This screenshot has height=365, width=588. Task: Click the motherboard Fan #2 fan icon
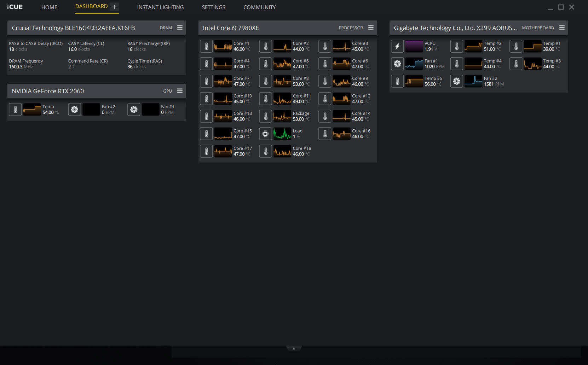click(457, 81)
